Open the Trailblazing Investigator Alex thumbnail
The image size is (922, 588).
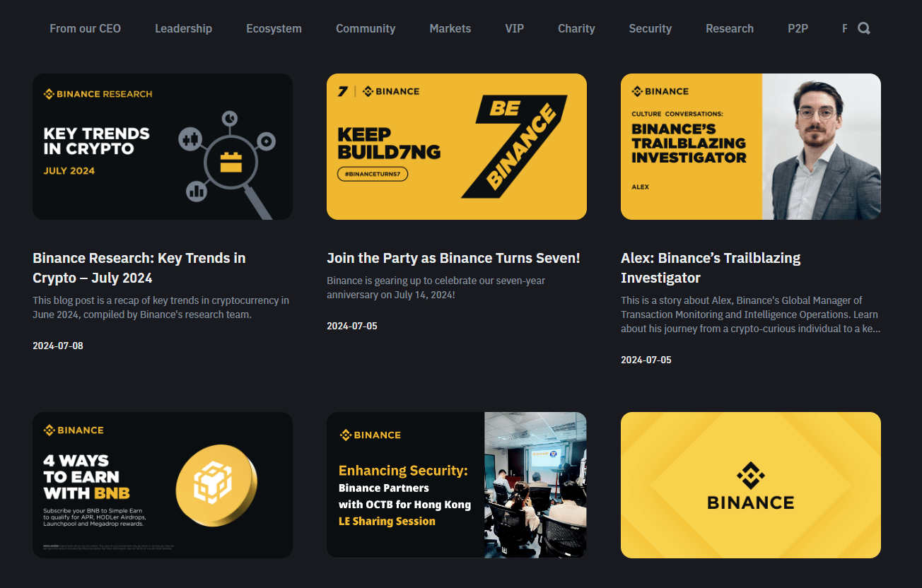[x=751, y=146]
